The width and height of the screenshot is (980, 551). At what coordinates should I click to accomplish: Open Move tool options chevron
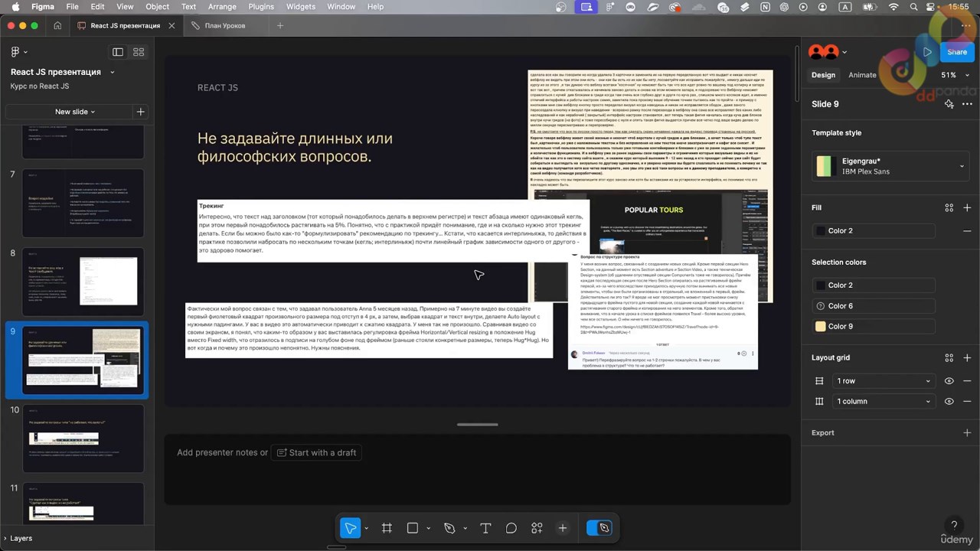tap(366, 528)
